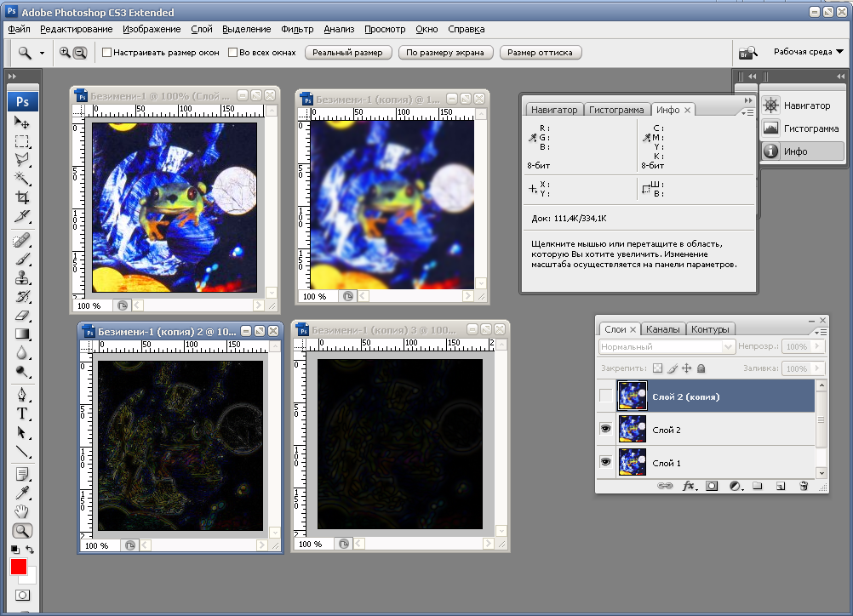This screenshot has width=853, height=616.
Task: Open the Layers panel options menu
Action: [820, 332]
